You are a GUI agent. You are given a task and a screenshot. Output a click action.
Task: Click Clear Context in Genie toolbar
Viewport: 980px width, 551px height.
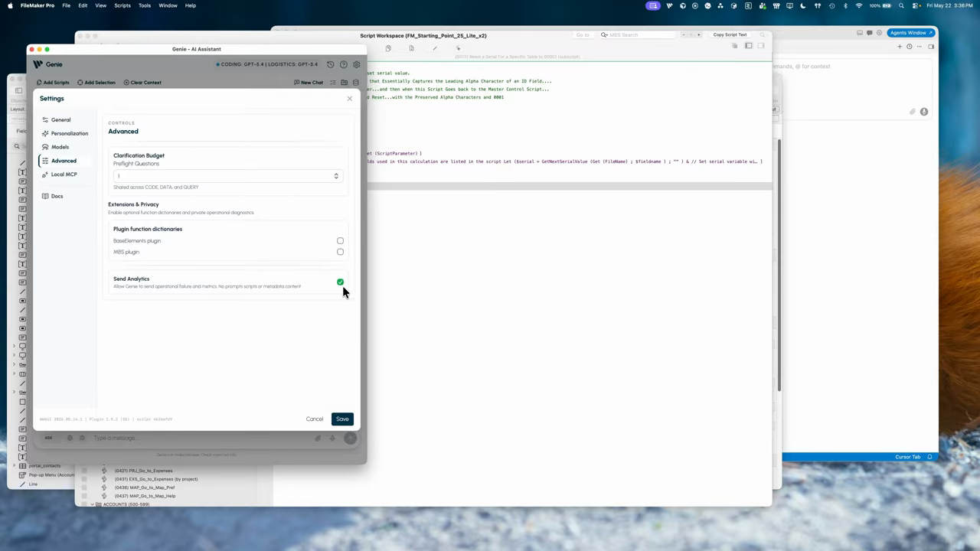click(x=142, y=83)
